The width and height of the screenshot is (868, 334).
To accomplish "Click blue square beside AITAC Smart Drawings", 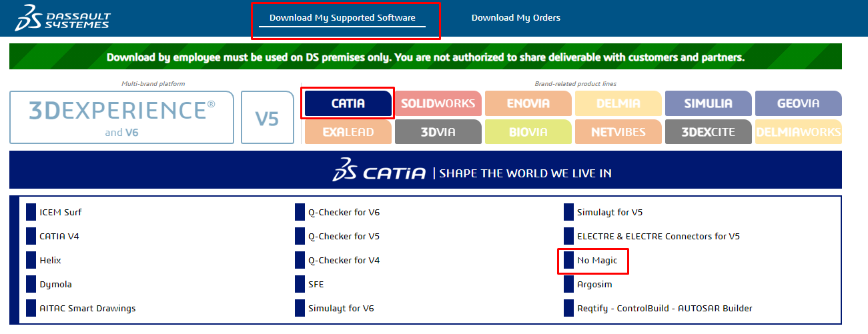I will (x=31, y=308).
